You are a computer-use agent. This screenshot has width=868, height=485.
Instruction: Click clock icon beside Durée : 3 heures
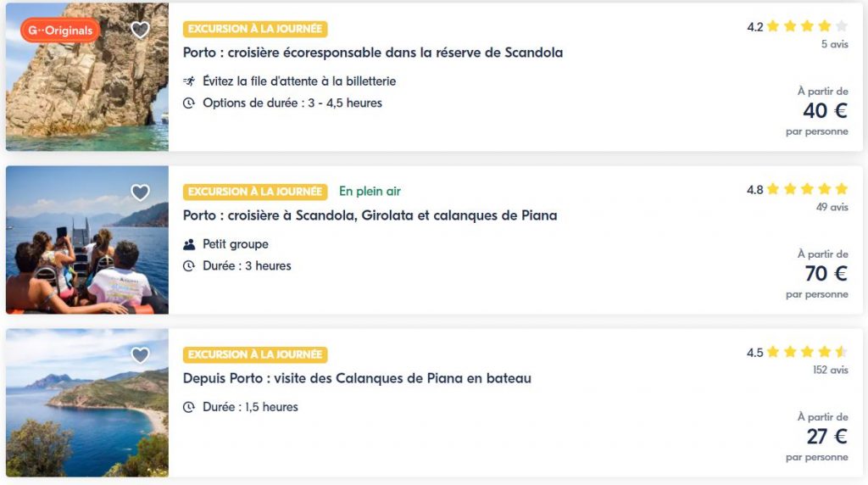tap(189, 266)
